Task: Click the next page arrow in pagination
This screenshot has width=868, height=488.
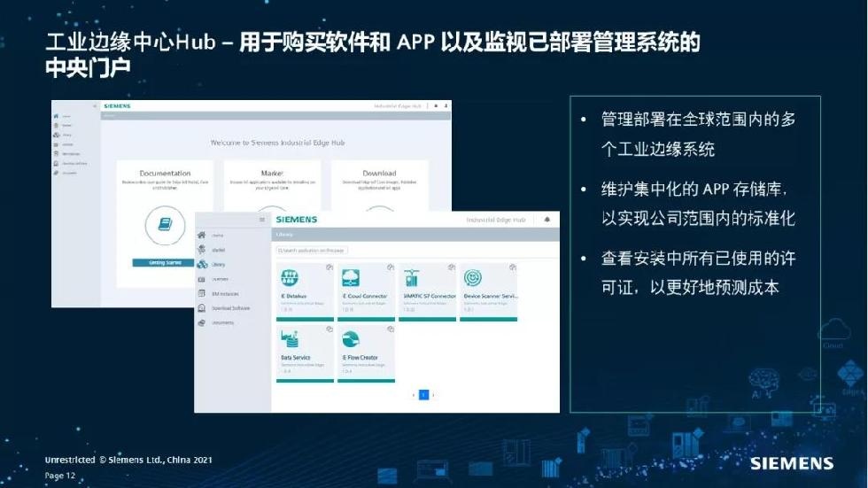Action: (x=433, y=395)
